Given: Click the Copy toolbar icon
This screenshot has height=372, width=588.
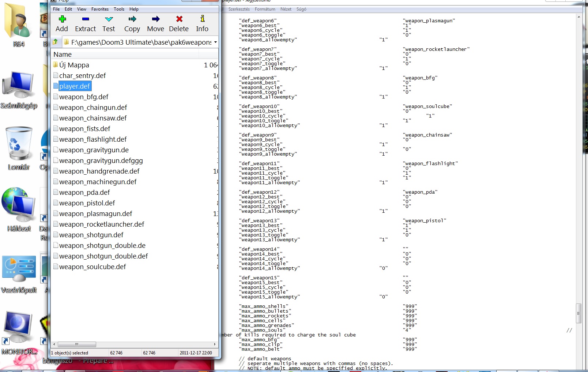Looking at the screenshot, I should point(132,19).
